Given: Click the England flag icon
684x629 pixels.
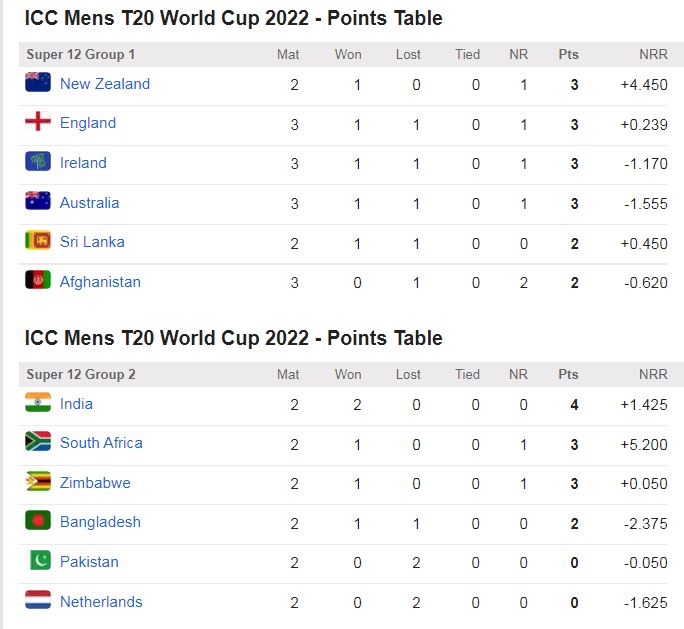Looking at the screenshot, I should pos(38,122).
